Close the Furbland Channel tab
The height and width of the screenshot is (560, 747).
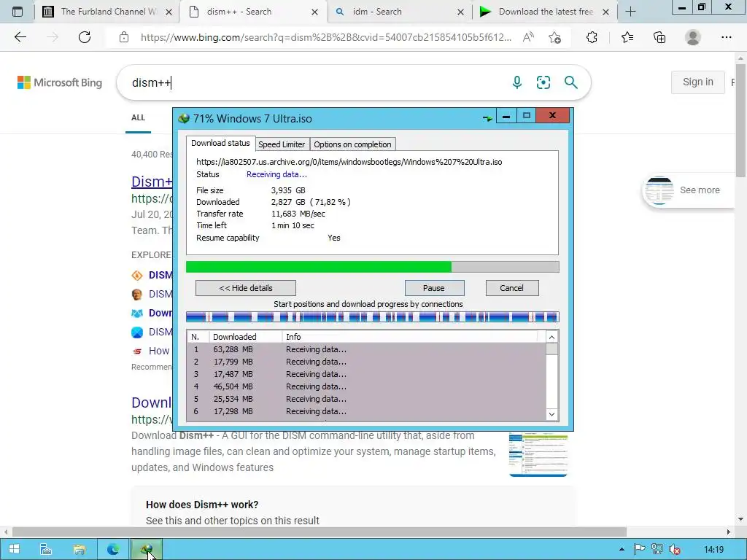169,12
